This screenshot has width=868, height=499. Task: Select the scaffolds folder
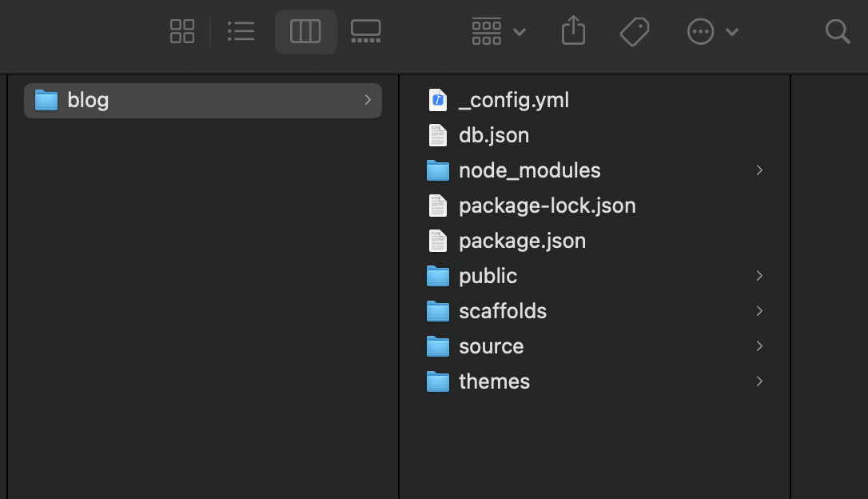[x=502, y=311]
